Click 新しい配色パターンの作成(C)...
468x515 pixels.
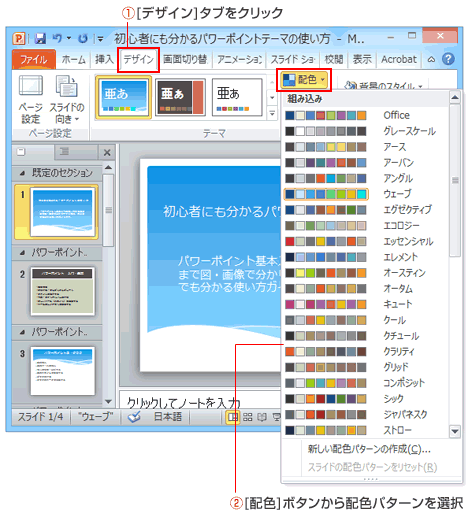coord(369,449)
